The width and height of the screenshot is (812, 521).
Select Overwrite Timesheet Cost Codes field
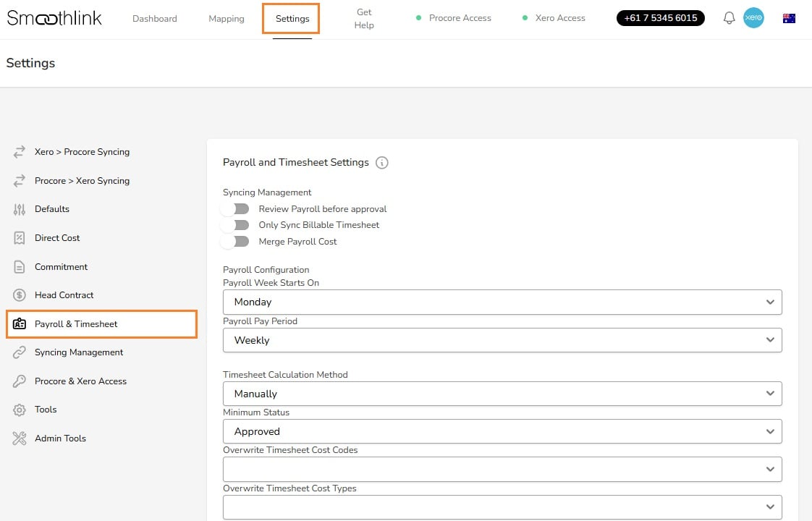point(502,468)
